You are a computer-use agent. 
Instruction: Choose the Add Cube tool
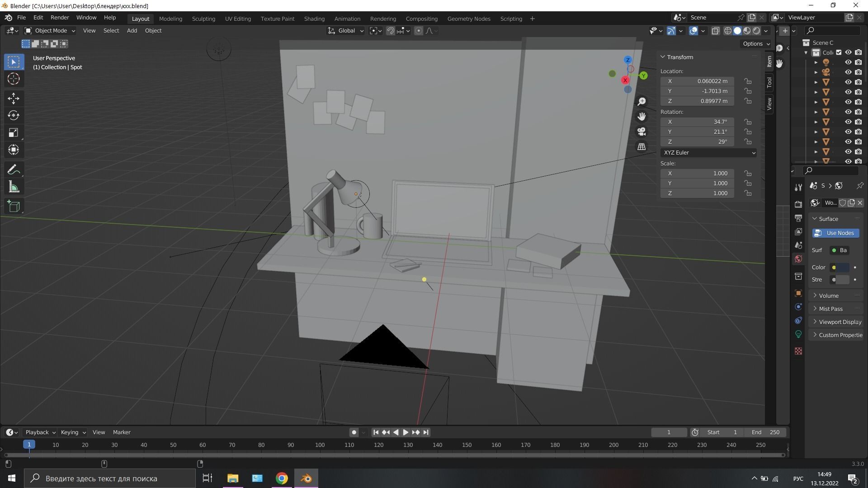tap(14, 206)
